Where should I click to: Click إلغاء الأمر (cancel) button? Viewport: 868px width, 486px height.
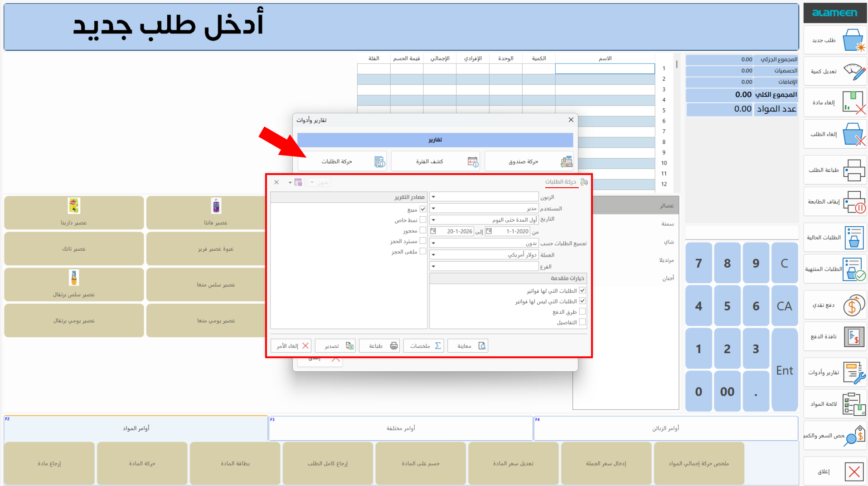(x=291, y=346)
